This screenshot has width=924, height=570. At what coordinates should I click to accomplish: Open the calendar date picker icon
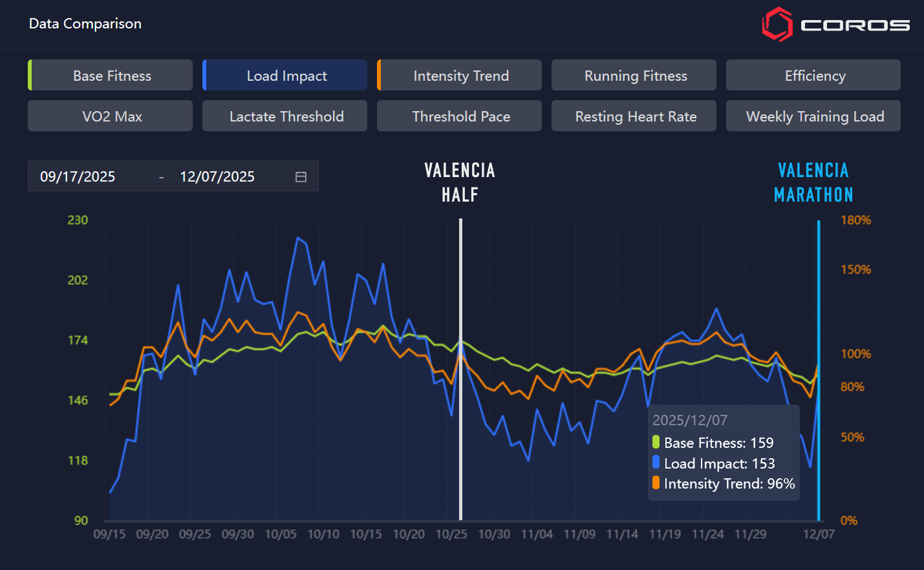tap(301, 176)
